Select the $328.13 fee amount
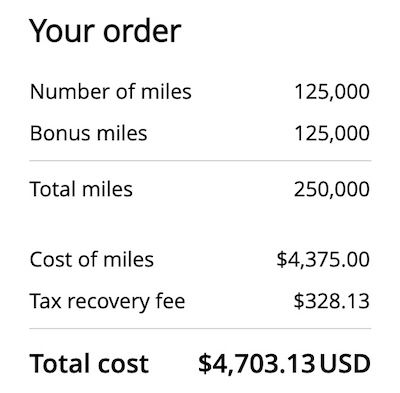Screen dimensions: 400x393 [332, 301]
